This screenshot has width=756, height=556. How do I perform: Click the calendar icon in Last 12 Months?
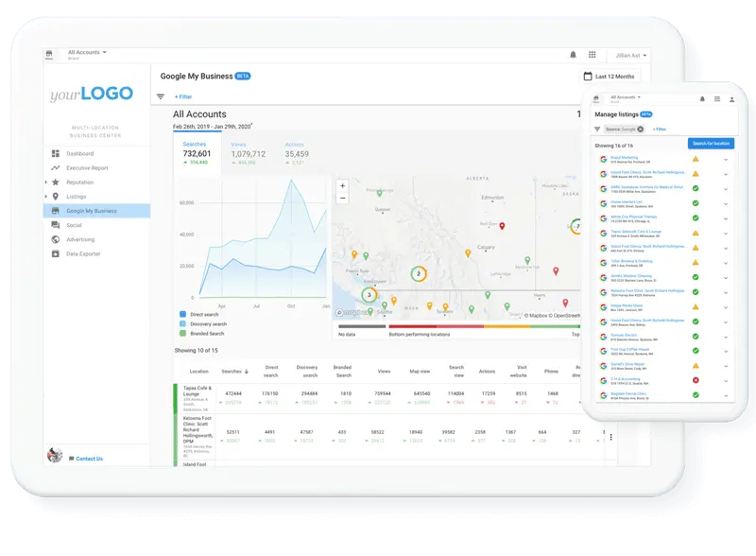pyautogui.click(x=588, y=77)
